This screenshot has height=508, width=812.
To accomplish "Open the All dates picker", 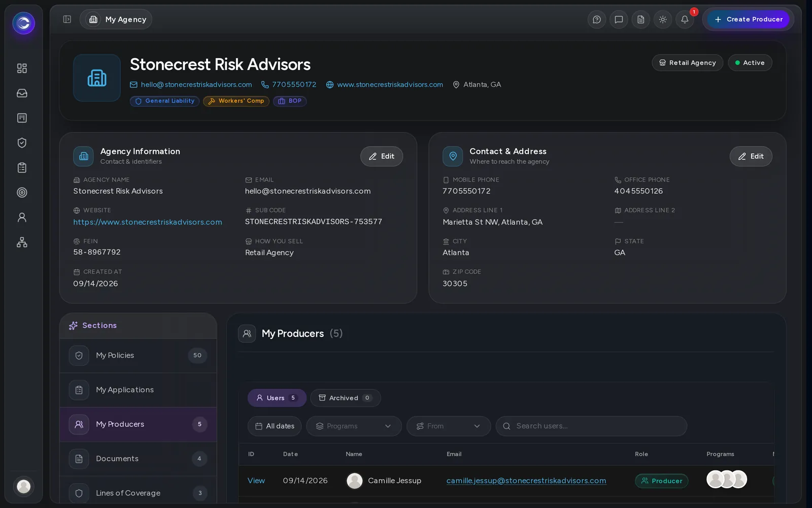I will [x=275, y=426].
